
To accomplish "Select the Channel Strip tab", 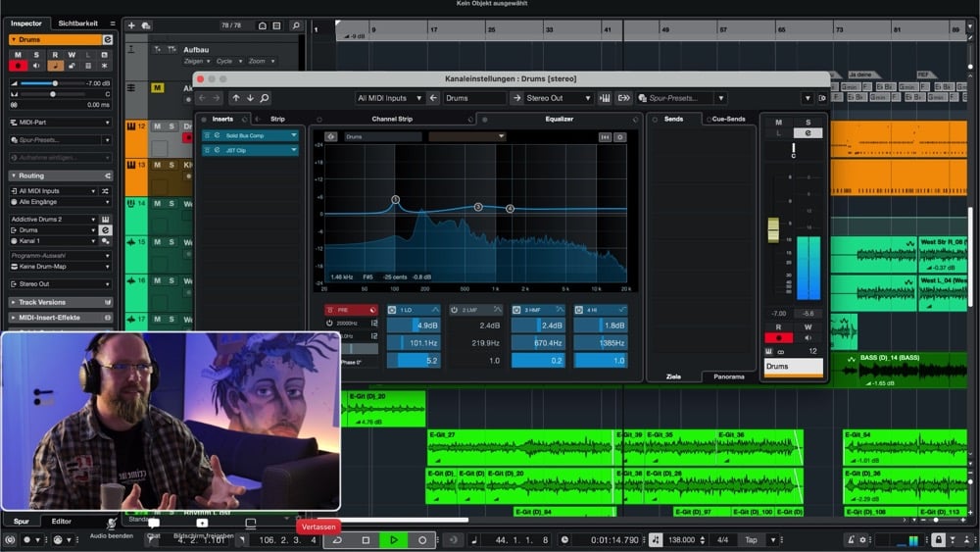I will point(392,119).
